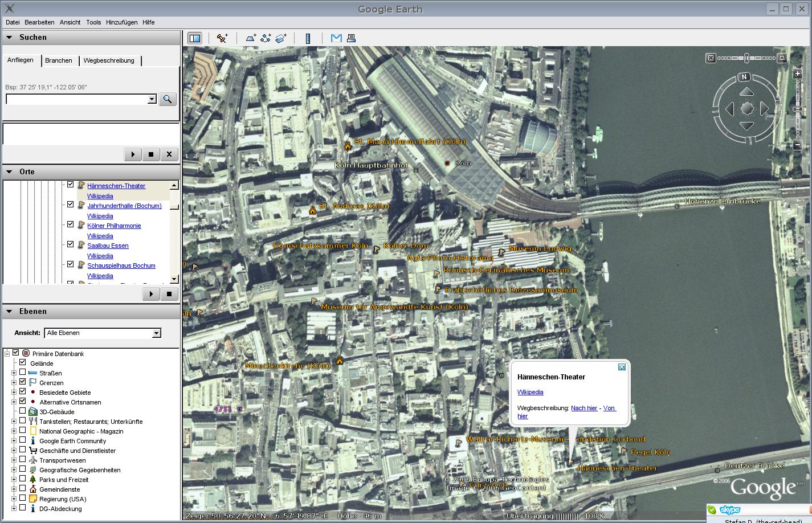Enable the Transportwesen layer checkbox
Screen dimensions: 812x523
point(23,459)
